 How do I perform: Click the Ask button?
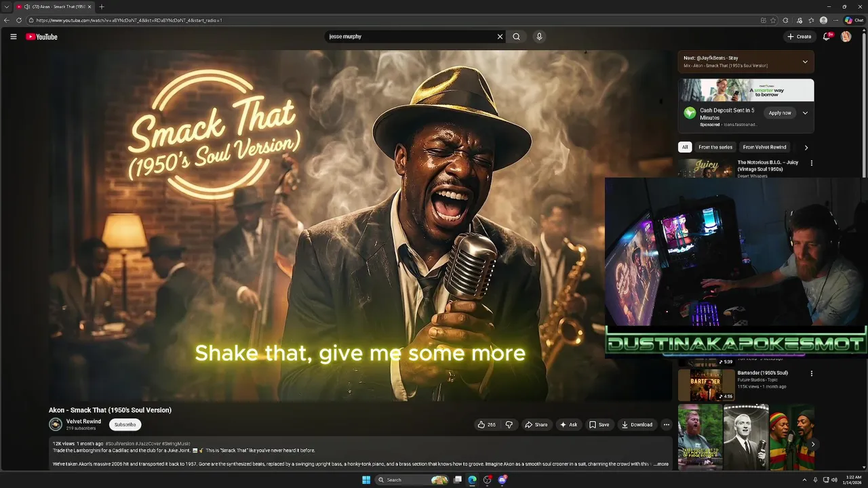(568, 425)
